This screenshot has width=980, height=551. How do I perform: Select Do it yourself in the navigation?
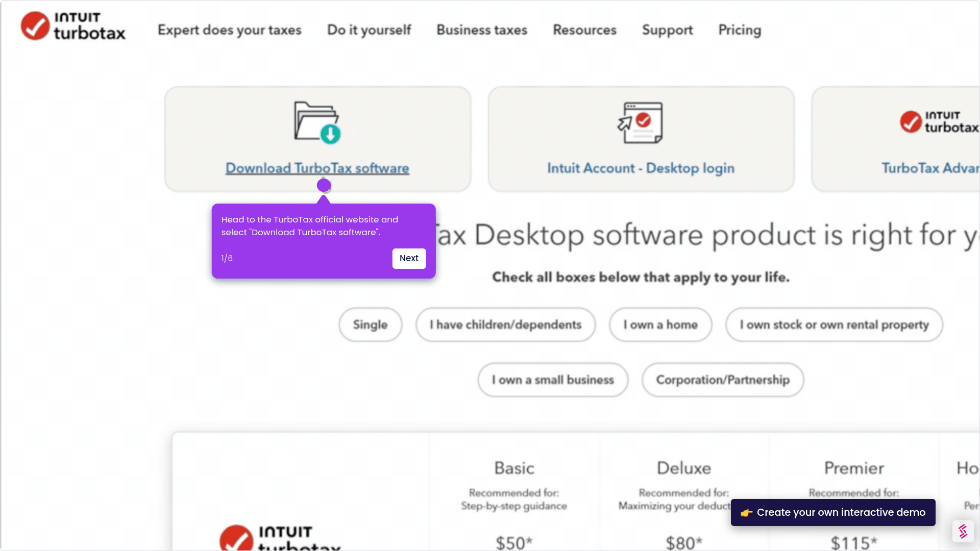coord(369,30)
